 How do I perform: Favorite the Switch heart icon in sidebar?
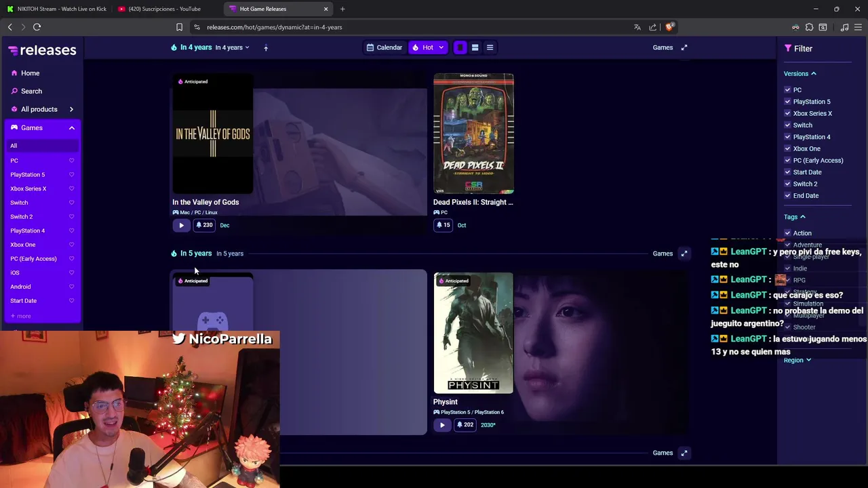pos(71,203)
